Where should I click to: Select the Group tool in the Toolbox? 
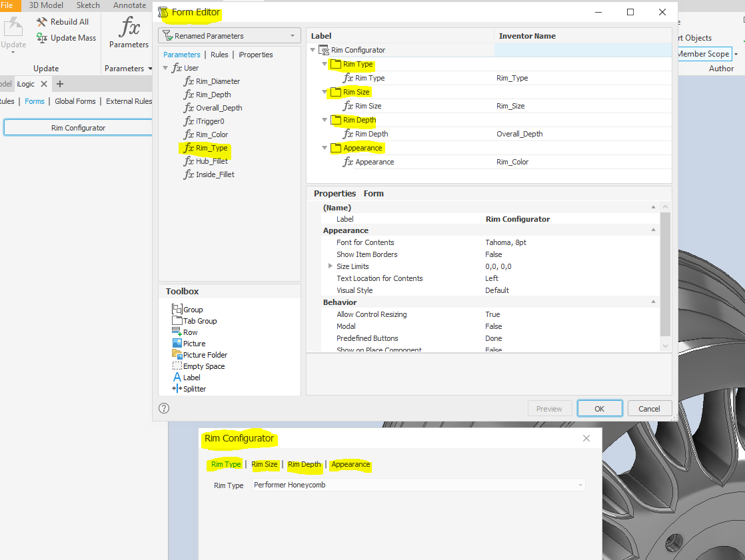[191, 309]
